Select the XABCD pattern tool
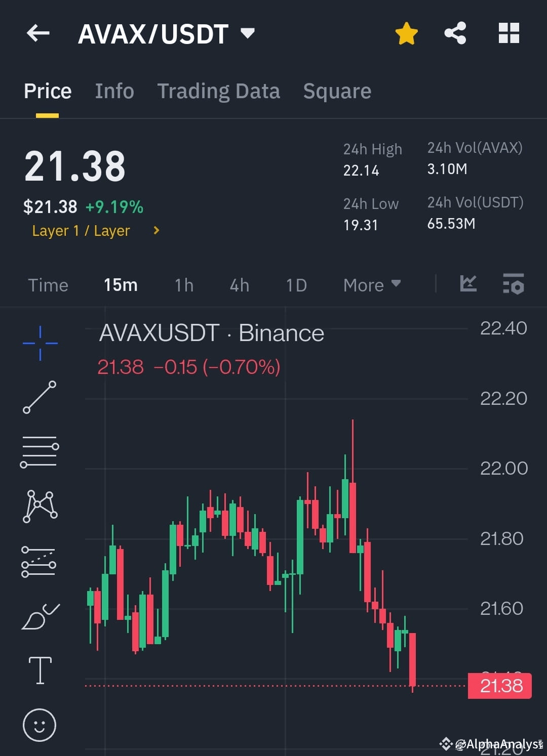Image resolution: width=547 pixels, height=756 pixels. [39, 506]
